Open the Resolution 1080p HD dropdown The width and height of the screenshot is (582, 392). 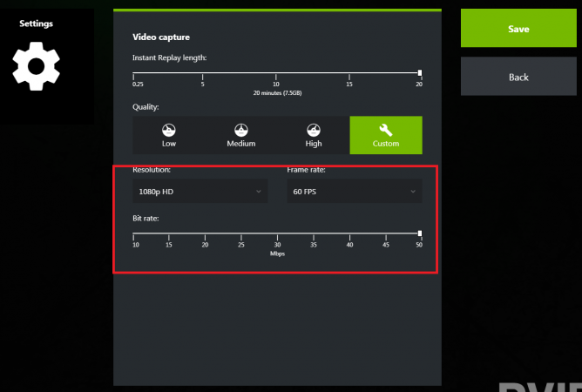(200, 191)
